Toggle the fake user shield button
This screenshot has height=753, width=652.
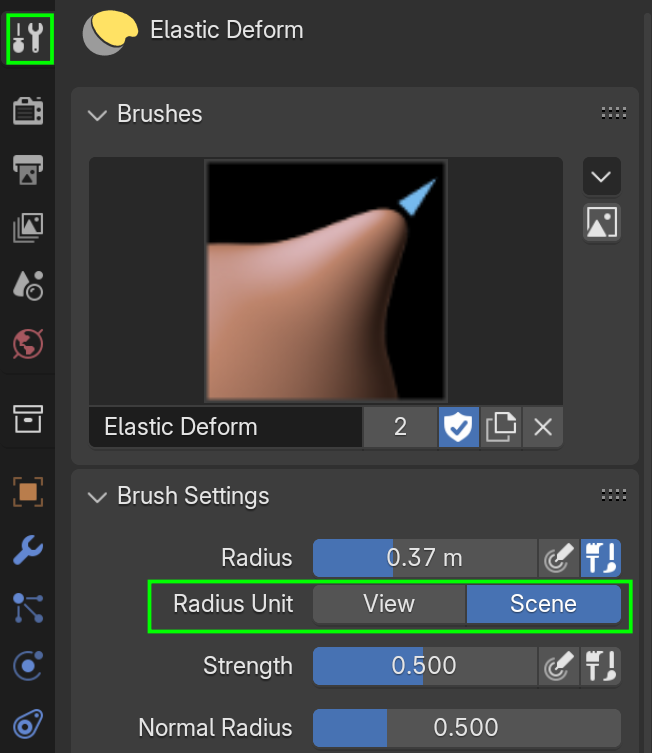[459, 427]
